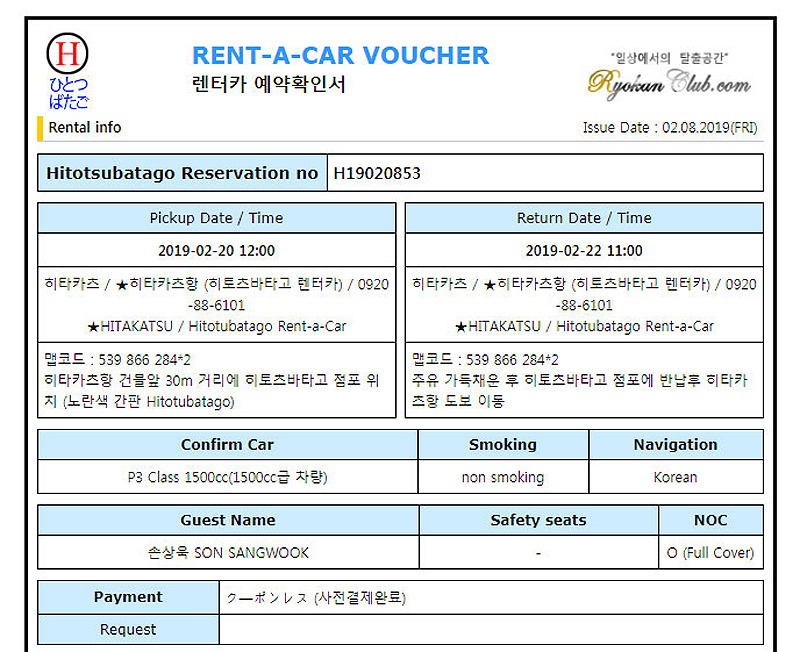This screenshot has width=800, height=652.
Task: Click Pickup Date / Time header
Action: coord(216,218)
